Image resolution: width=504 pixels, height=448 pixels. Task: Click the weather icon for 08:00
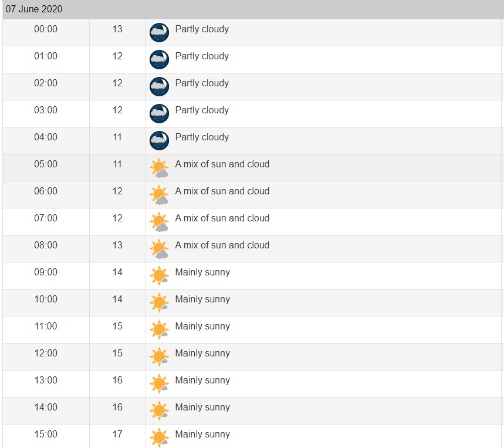coord(159,249)
